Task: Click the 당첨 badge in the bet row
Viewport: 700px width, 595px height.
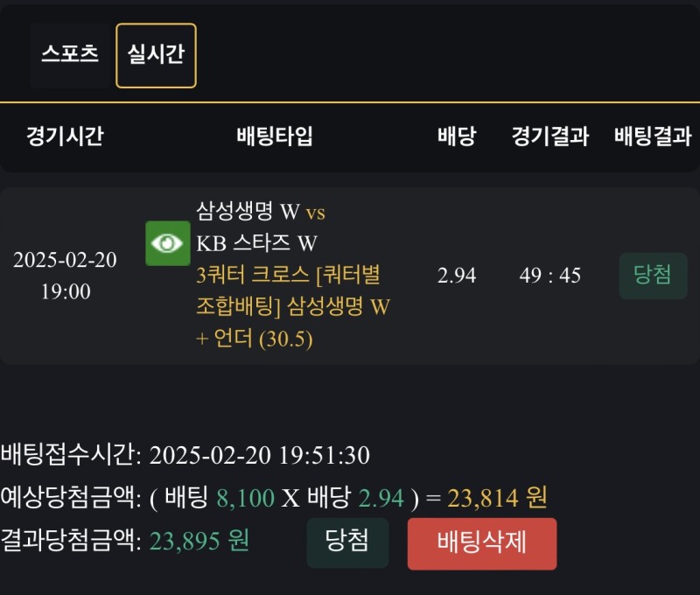Action: [653, 276]
